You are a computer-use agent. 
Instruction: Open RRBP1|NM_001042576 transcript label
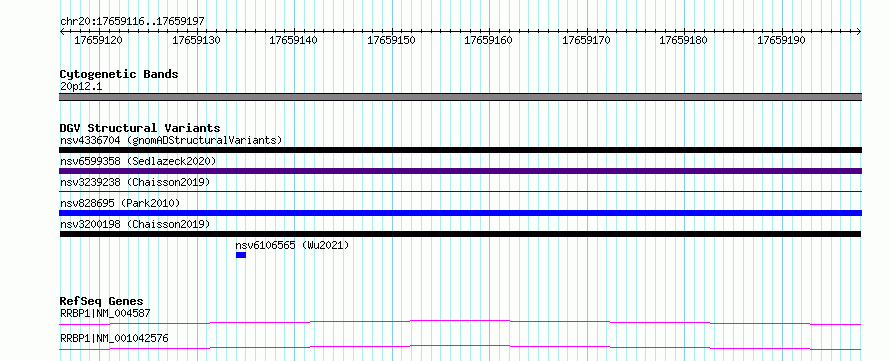pyautogui.click(x=114, y=339)
